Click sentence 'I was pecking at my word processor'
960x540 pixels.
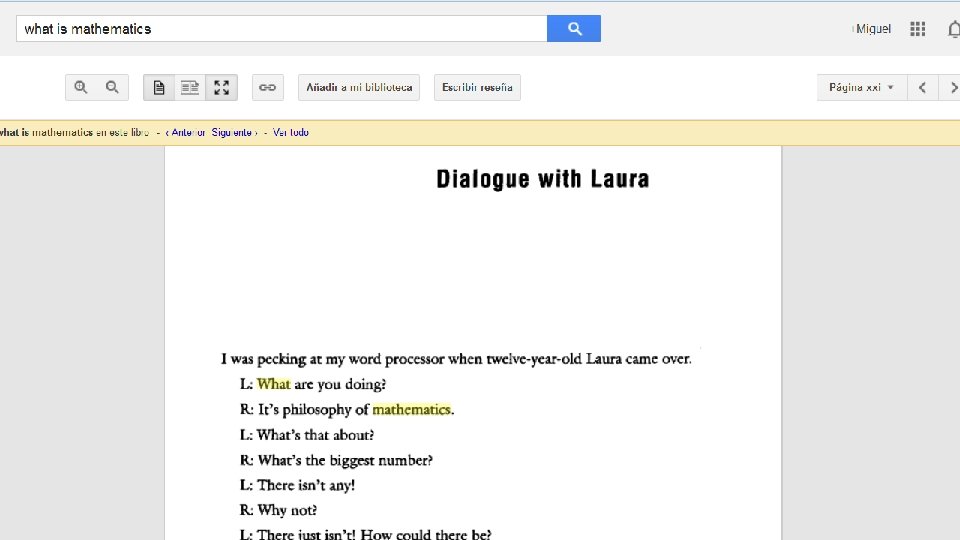(456, 359)
